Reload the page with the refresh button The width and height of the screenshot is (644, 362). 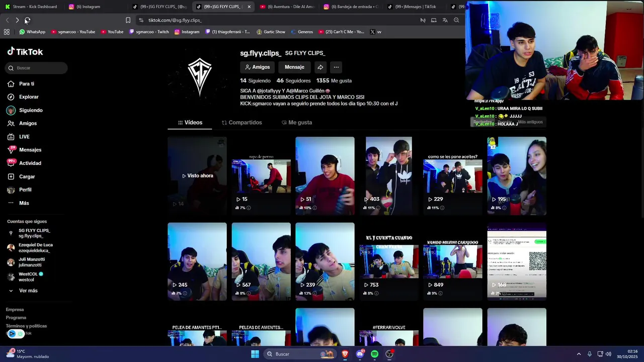pyautogui.click(x=27, y=20)
